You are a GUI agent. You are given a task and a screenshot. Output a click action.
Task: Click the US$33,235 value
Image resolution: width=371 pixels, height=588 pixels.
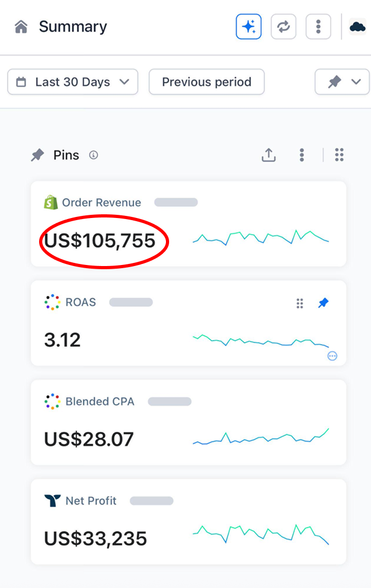click(95, 539)
